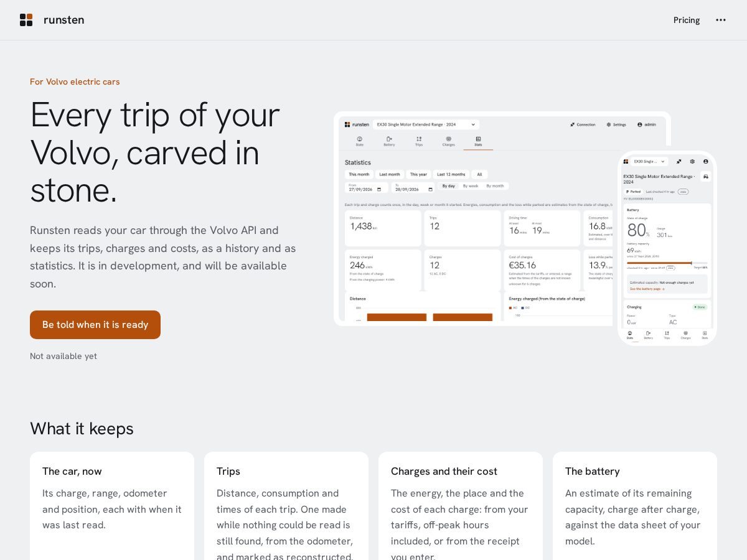Open the three-dots more menu in header
747x560 pixels.
(x=721, y=20)
